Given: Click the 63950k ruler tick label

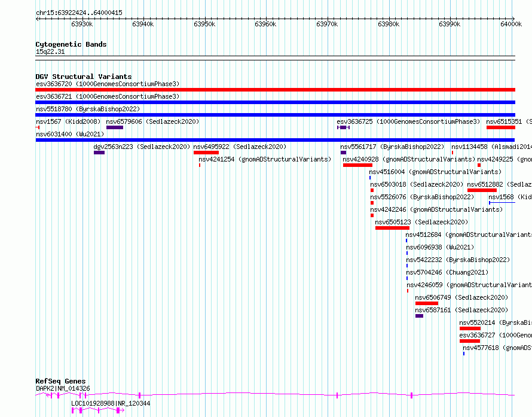Looking at the screenshot, I should point(204,24).
